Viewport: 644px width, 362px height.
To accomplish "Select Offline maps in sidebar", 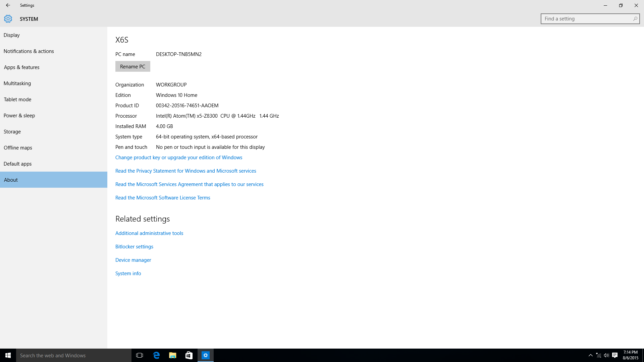I will tap(54, 147).
